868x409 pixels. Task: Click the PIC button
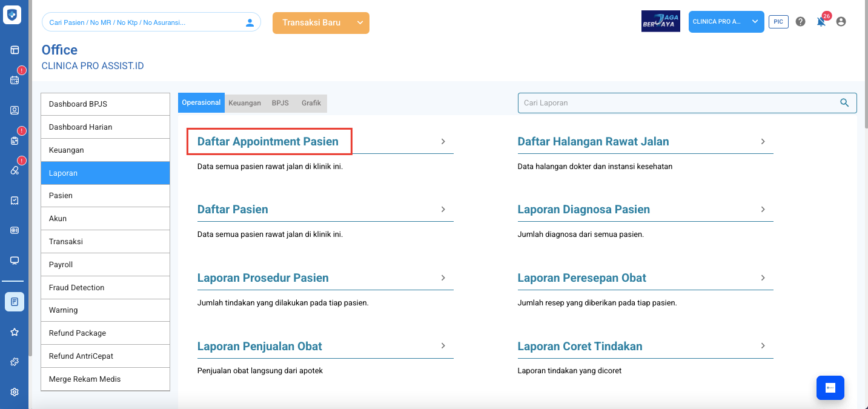click(778, 22)
